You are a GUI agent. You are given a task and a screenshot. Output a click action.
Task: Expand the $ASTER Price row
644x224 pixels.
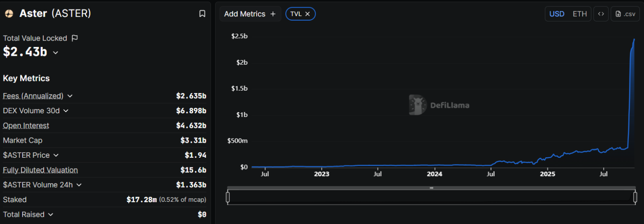56,155
